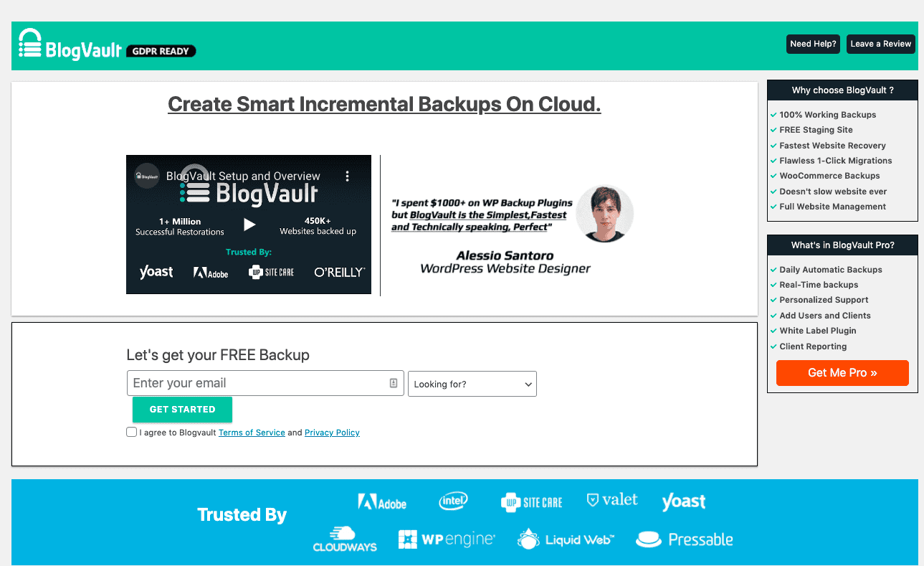This screenshot has width=924, height=566.
Task: Click the Liquid Web logo
Action: coord(566,539)
